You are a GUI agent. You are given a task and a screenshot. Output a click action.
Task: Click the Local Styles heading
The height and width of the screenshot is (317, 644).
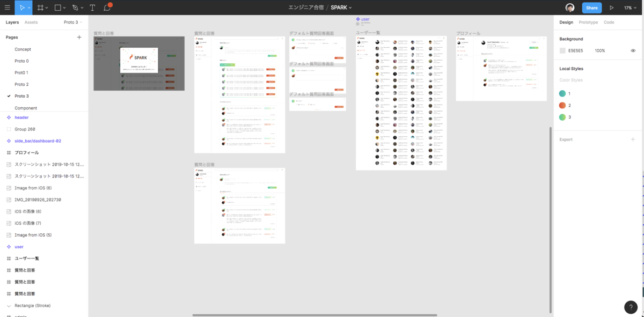[x=571, y=69]
